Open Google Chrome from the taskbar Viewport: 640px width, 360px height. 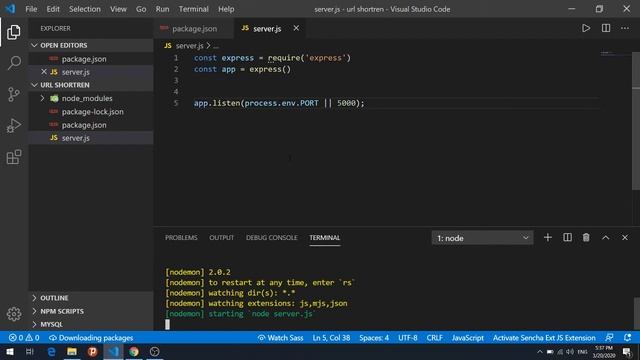(x=134, y=351)
